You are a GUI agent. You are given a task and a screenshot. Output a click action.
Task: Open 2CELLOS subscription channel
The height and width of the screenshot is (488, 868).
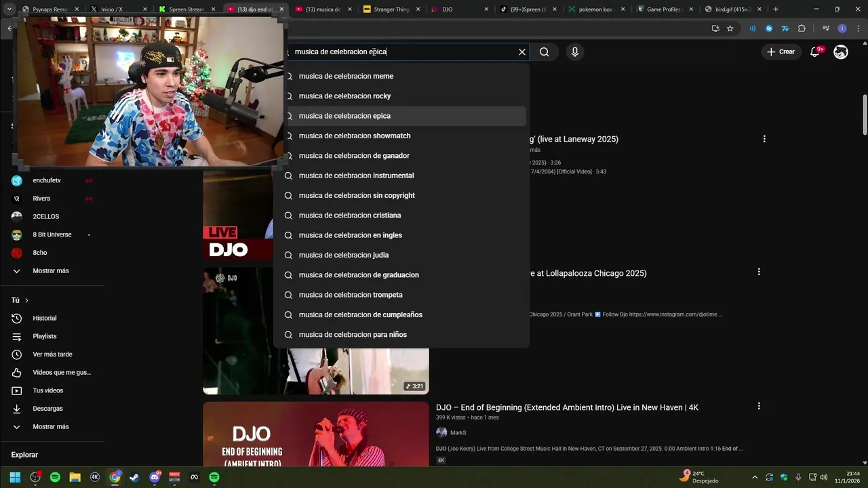pyautogui.click(x=52, y=217)
